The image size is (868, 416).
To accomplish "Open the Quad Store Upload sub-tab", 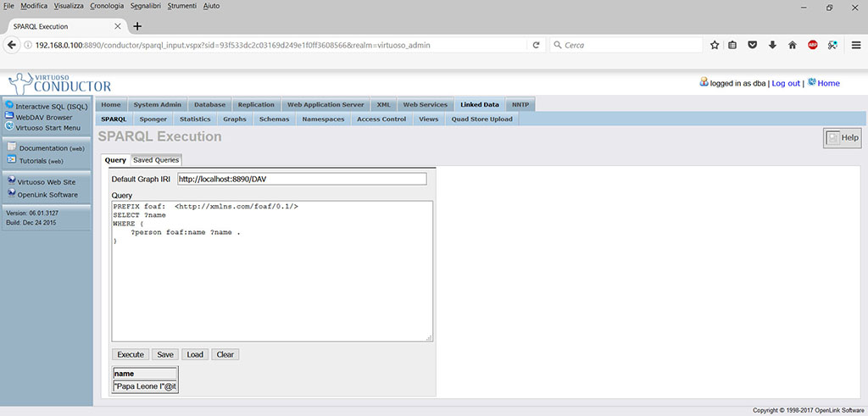I will click(x=481, y=119).
